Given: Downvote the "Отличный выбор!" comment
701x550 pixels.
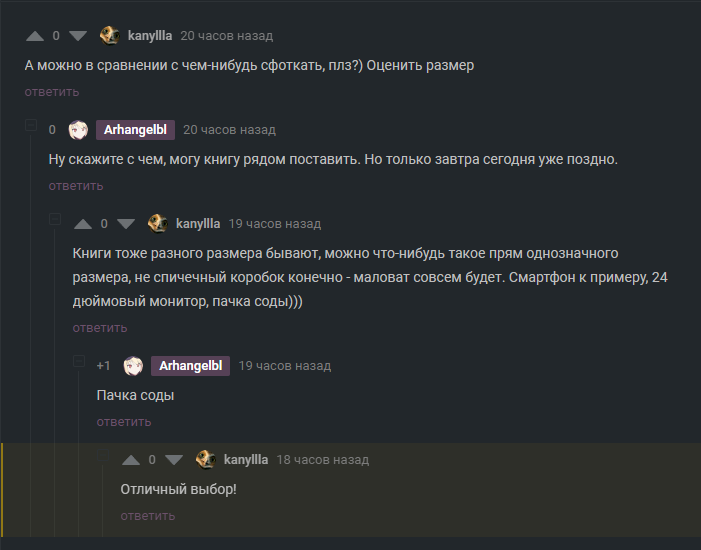Looking at the screenshot, I should tap(174, 460).
